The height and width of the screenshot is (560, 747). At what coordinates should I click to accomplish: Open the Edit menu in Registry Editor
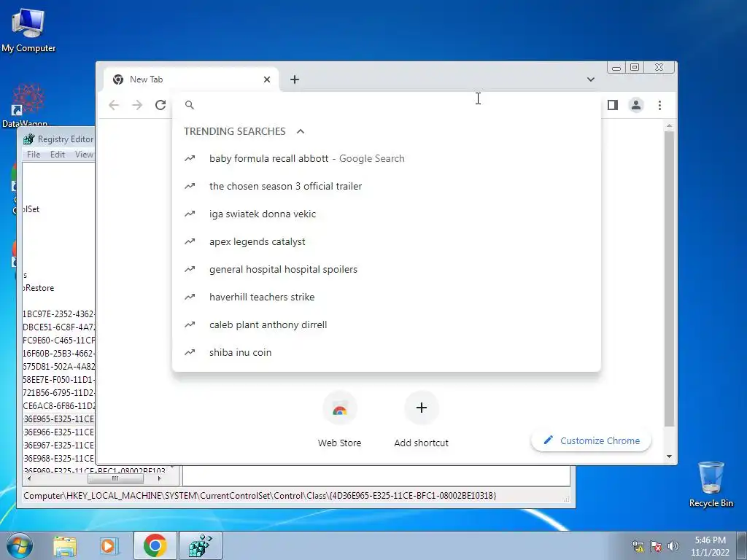click(57, 155)
